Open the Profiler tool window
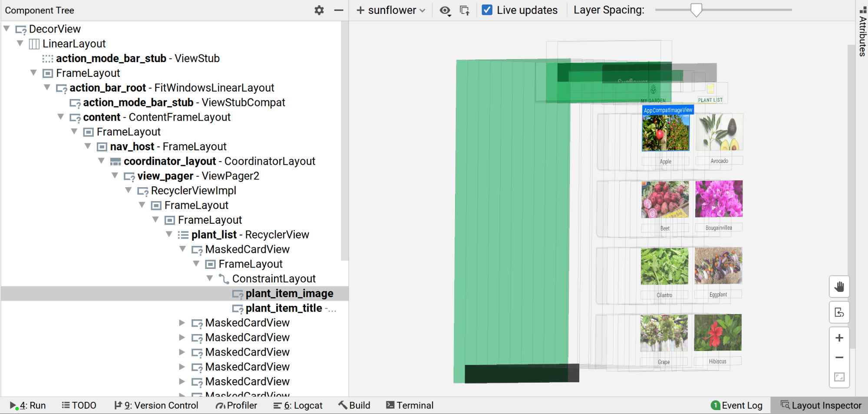868x414 pixels. pos(237,405)
